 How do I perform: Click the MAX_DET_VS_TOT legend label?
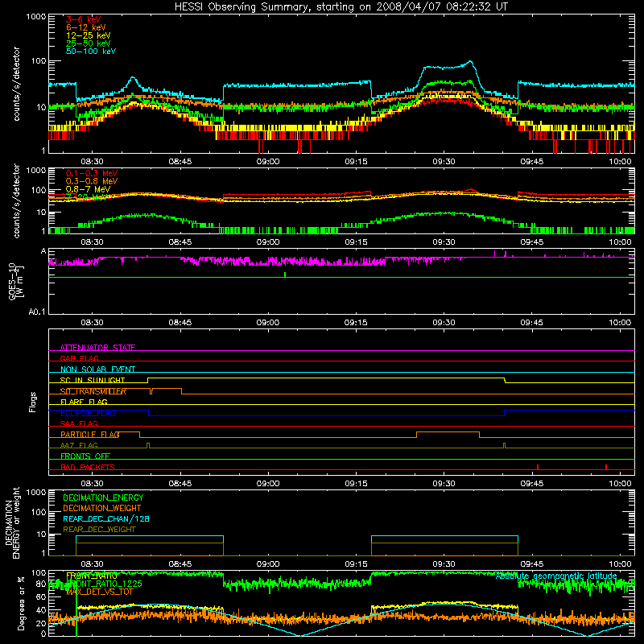point(100,592)
